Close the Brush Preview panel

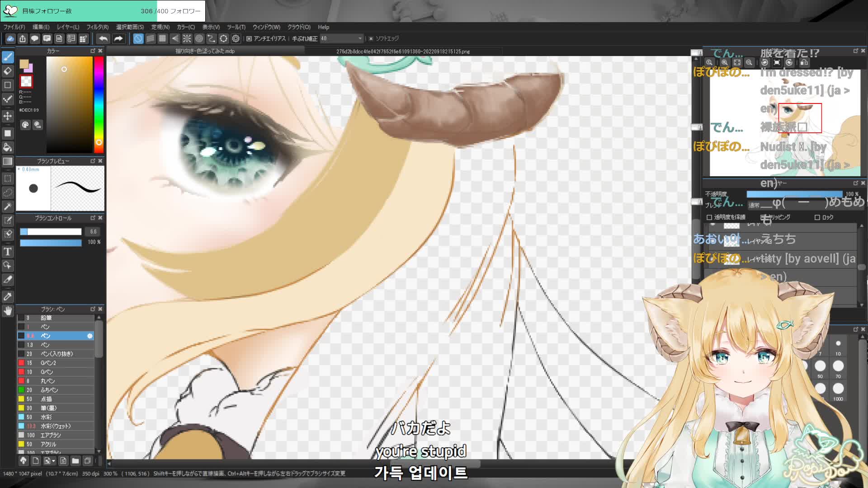100,161
